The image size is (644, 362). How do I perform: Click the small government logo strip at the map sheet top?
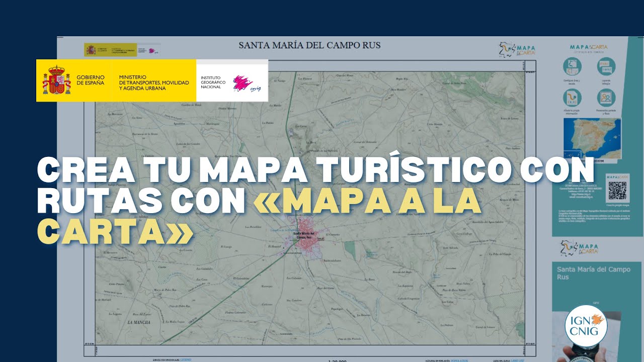click(x=122, y=50)
